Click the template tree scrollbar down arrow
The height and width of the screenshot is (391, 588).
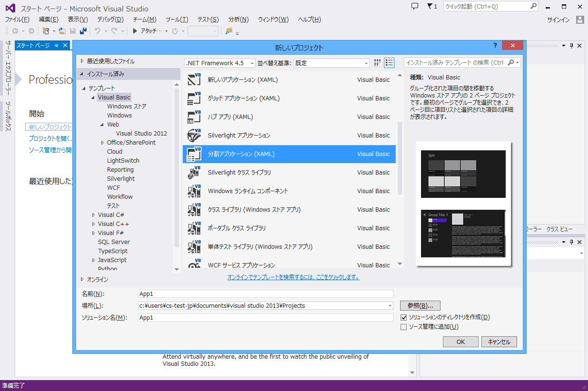[177, 269]
